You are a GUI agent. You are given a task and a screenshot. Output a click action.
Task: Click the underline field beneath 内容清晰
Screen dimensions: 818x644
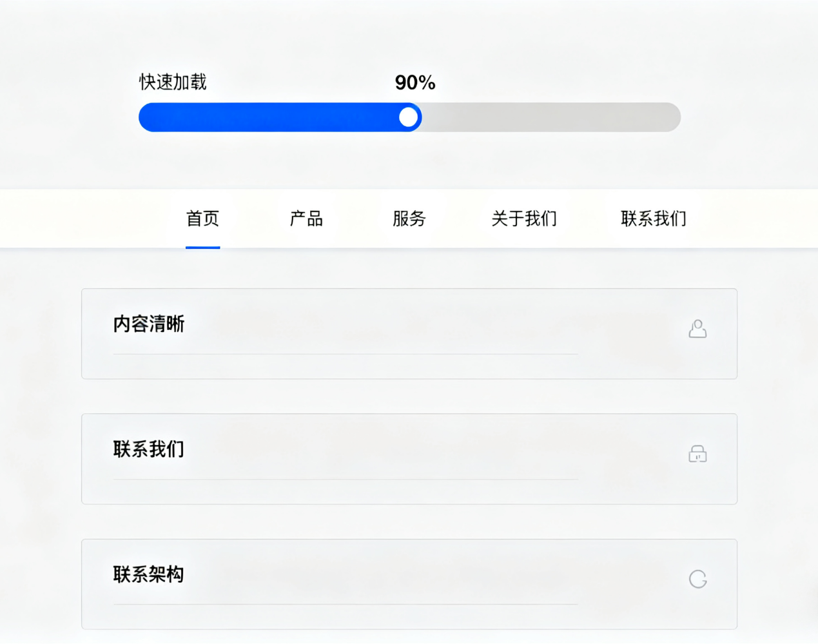tap(345, 354)
